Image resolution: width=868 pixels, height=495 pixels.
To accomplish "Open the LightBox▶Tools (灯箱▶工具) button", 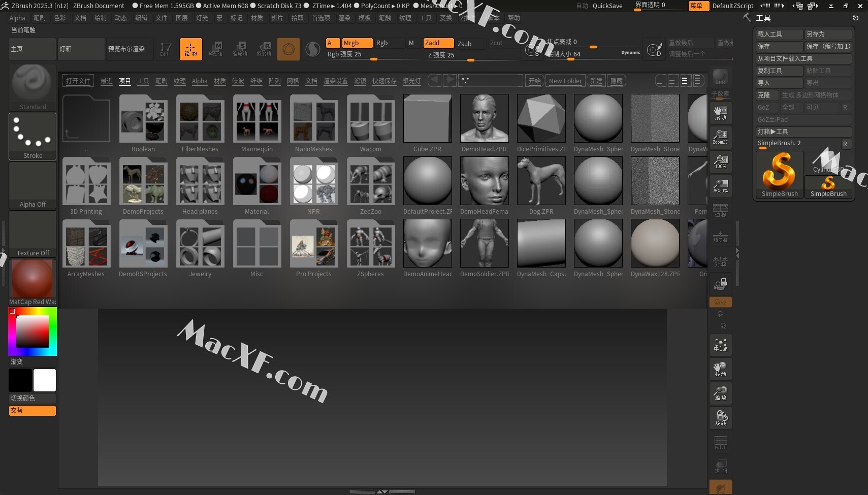I will tap(804, 131).
